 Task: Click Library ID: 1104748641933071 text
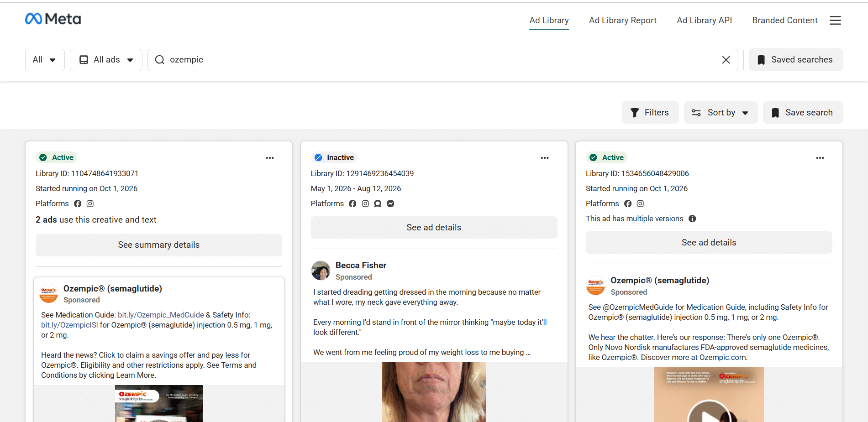pyautogui.click(x=87, y=173)
